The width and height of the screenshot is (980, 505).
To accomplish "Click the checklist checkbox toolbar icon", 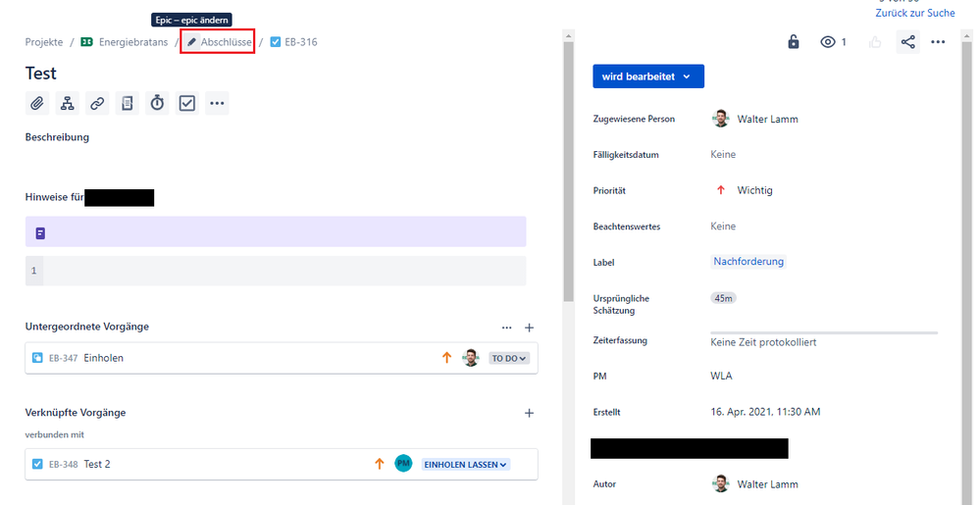I will tap(186, 103).
